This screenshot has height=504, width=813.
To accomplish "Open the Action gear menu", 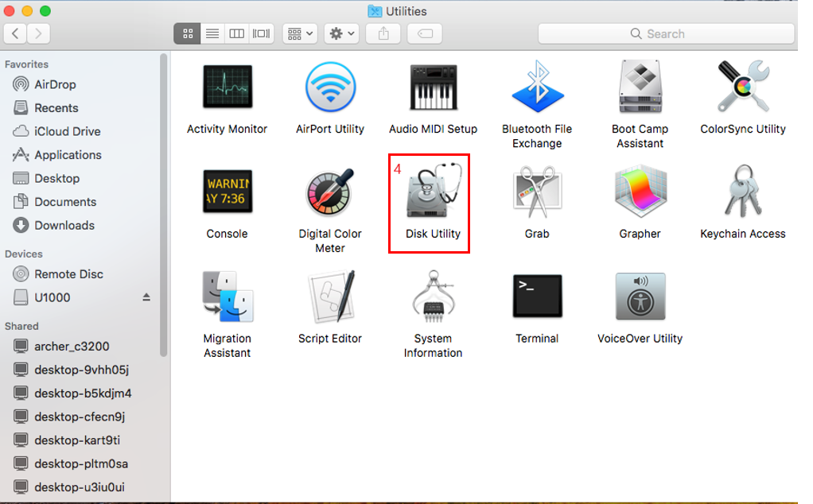I will tap(342, 33).
